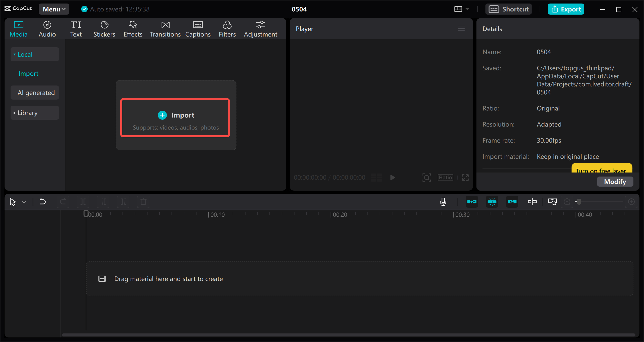Viewport: 644px width, 342px height.
Task: Adjust the timeline zoom slider
Action: [x=579, y=201]
